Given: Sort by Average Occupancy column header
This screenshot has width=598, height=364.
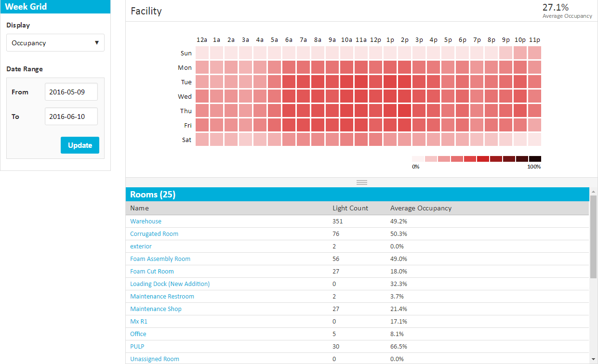Looking at the screenshot, I should pos(421,208).
